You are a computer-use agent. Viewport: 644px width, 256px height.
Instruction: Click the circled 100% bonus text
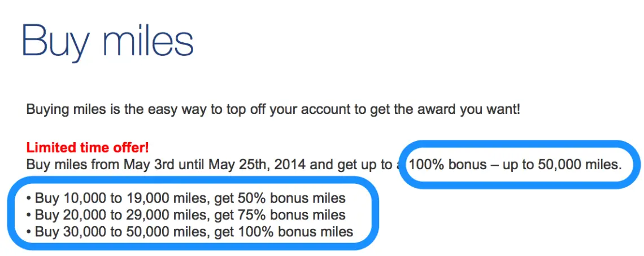pyautogui.click(x=447, y=165)
